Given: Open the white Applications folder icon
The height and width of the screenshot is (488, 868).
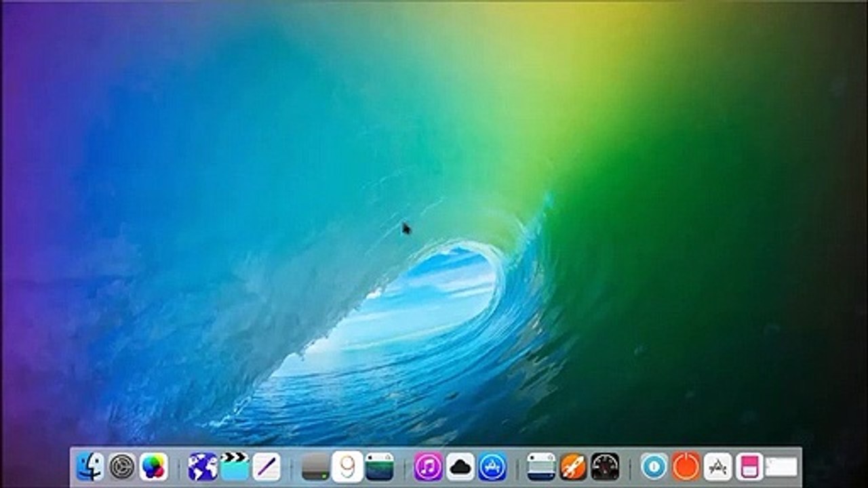Looking at the screenshot, I should coord(717,466).
